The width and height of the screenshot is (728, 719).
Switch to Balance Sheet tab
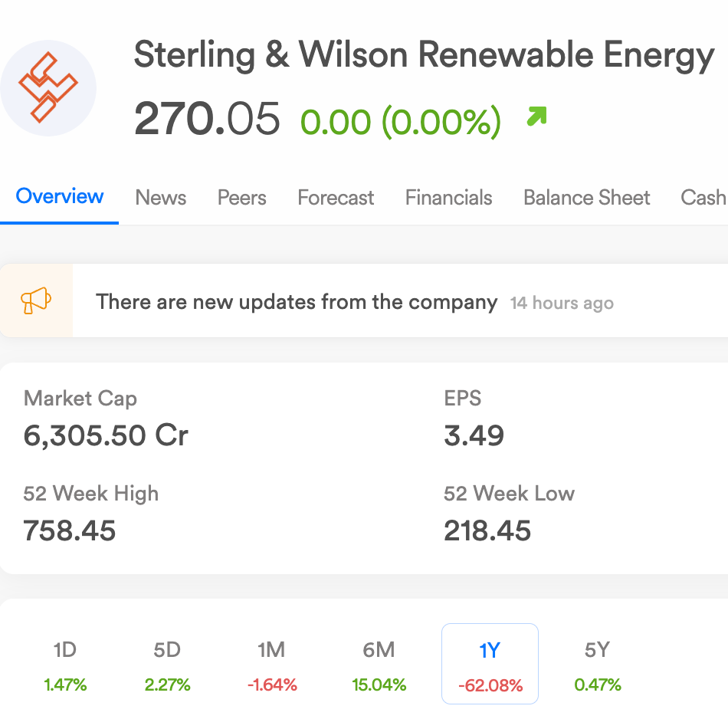[587, 198]
